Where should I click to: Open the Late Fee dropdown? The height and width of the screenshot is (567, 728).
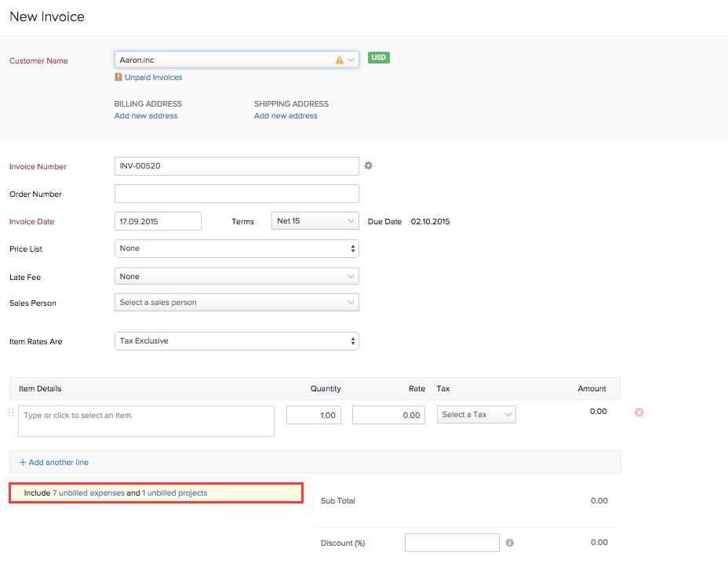point(236,276)
